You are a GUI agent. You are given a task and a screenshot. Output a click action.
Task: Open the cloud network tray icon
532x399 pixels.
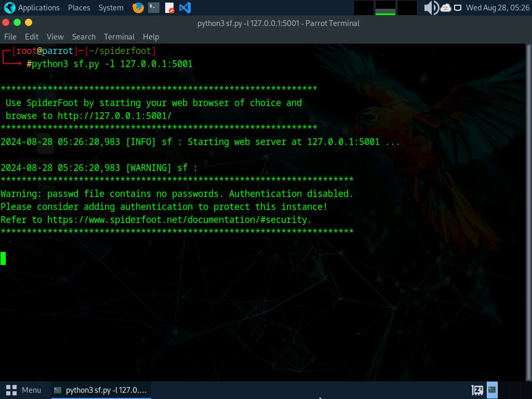coord(445,7)
